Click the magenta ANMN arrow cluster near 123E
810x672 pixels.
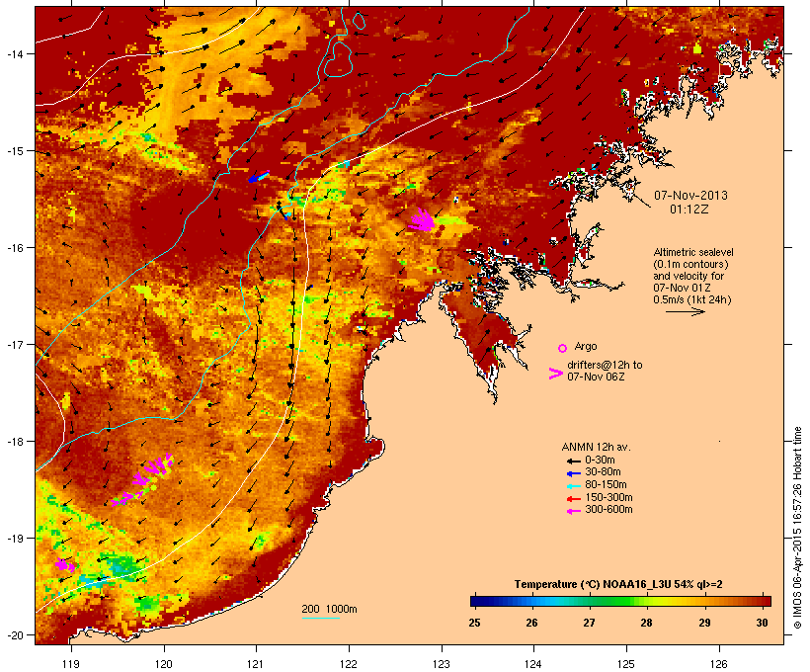click(423, 220)
